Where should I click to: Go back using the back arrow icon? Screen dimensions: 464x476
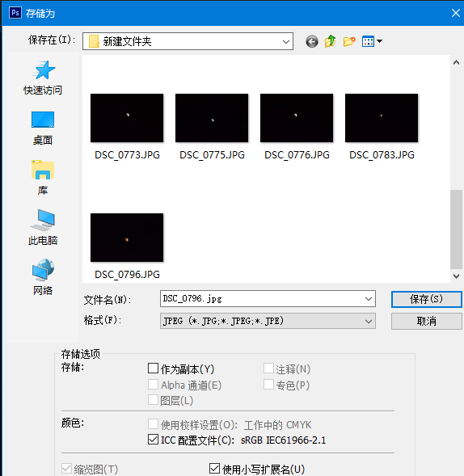tap(312, 41)
